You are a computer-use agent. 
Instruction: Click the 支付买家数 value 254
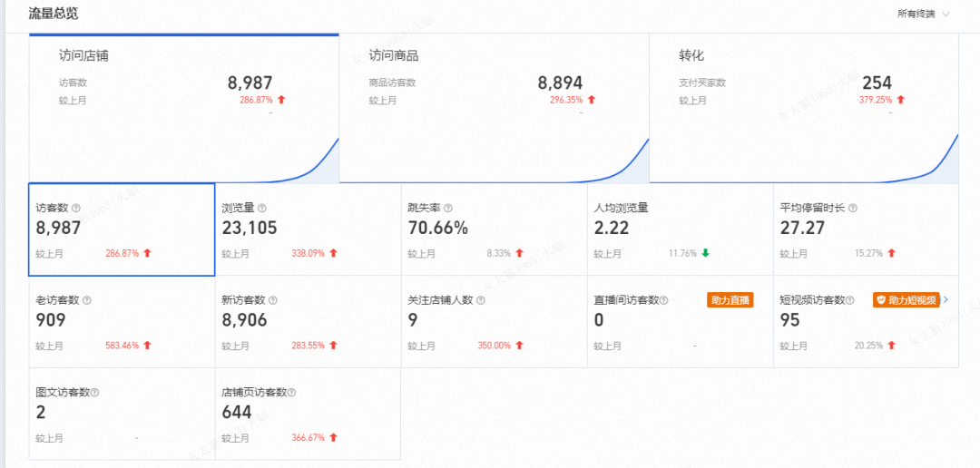877,83
